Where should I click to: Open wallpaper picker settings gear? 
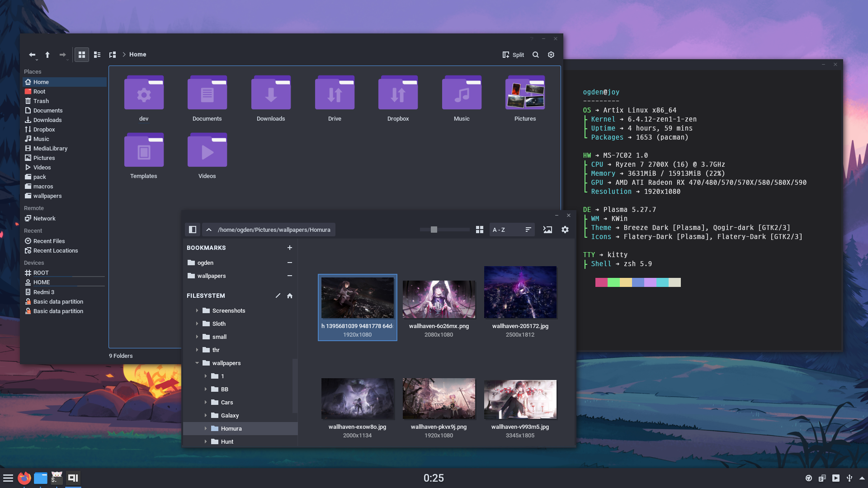(x=565, y=230)
